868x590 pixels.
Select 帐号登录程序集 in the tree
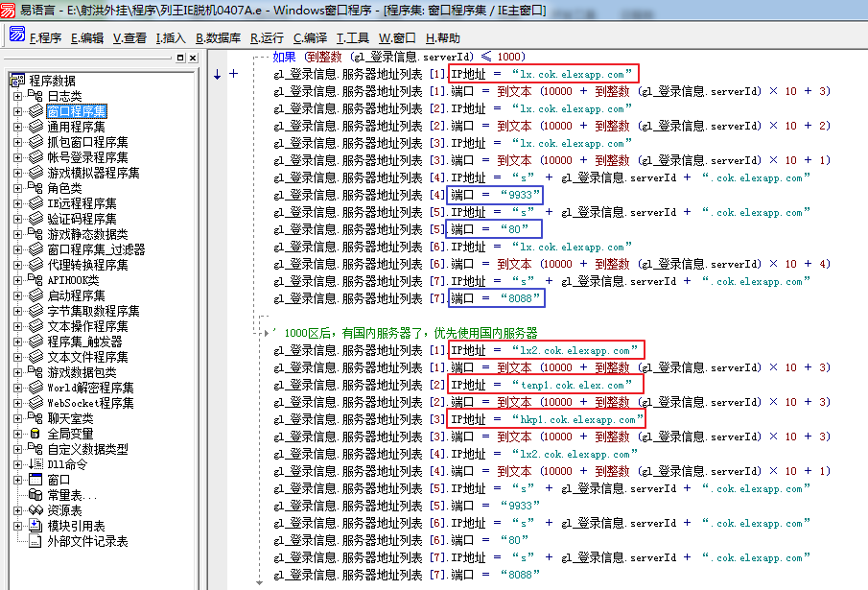(x=88, y=157)
